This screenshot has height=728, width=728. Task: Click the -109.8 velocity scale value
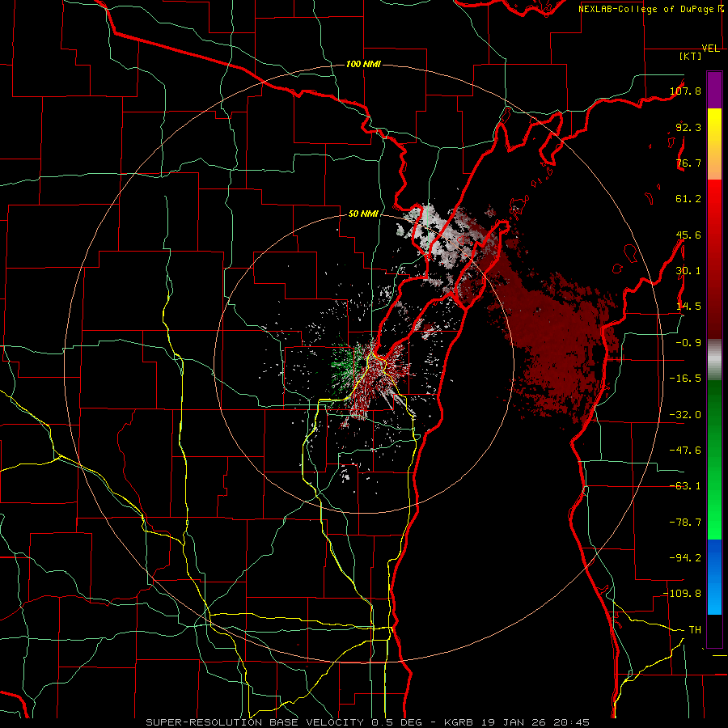pos(683,594)
